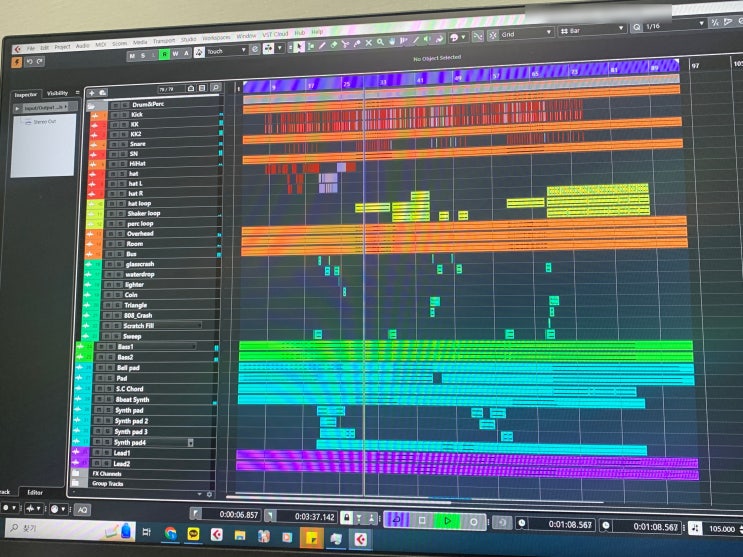Open the Project menu

(x=62, y=47)
